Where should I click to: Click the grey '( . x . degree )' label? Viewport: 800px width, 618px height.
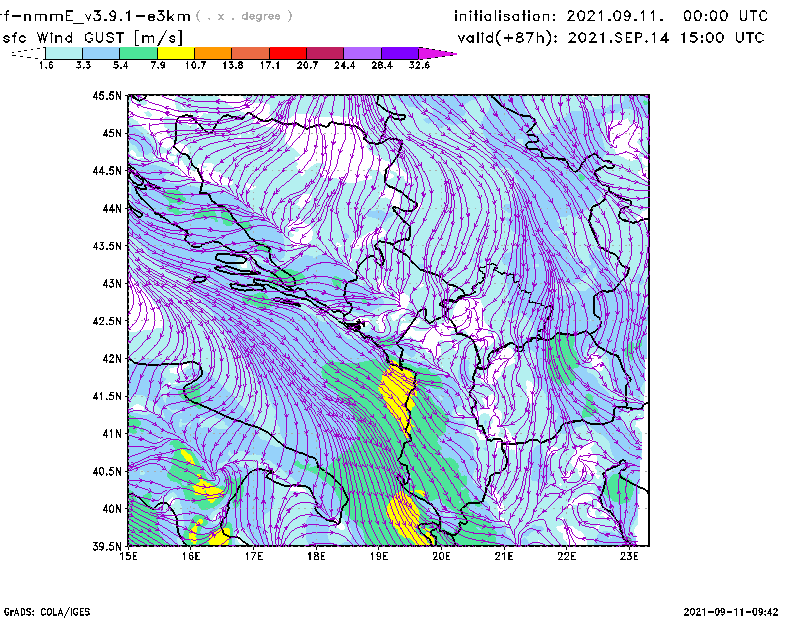(244, 16)
